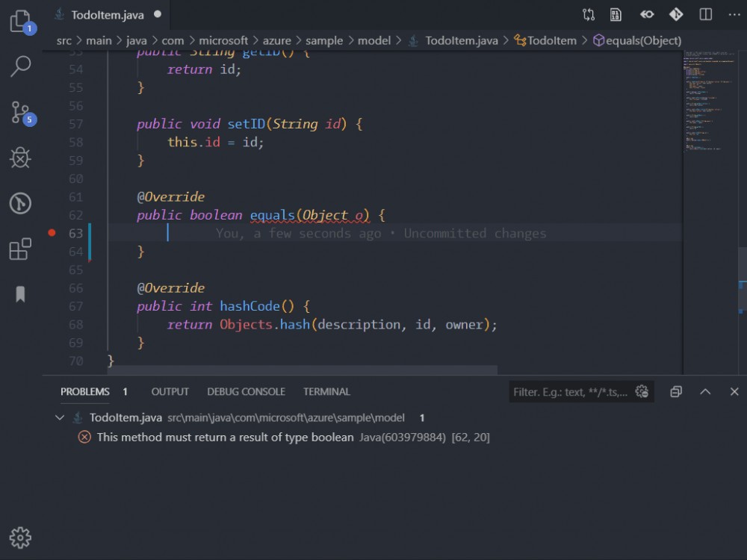
Task: Open the More Actions ellipsis menu
Action: (x=734, y=13)
